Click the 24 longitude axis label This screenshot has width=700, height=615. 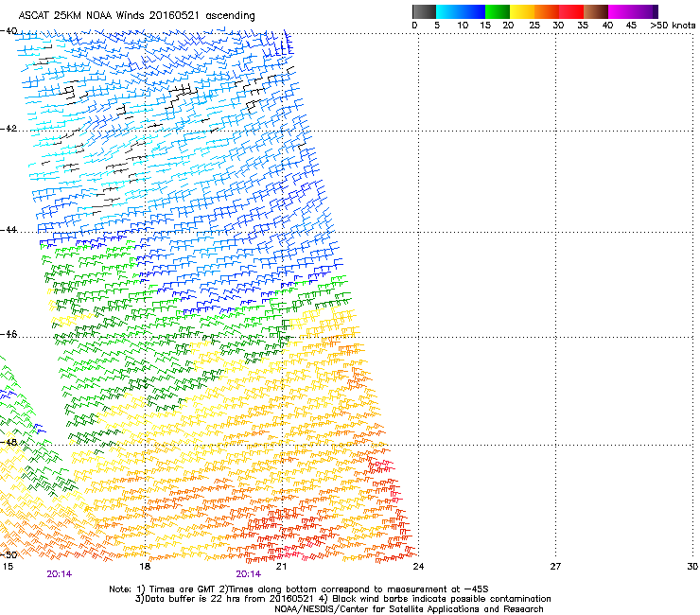coord(418,567)
